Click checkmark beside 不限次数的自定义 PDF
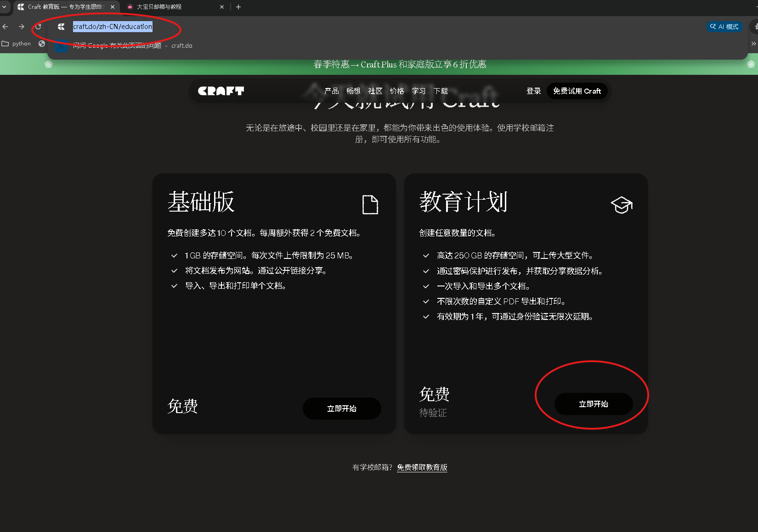Screen dimensions: 758x532 coord(426,302)
